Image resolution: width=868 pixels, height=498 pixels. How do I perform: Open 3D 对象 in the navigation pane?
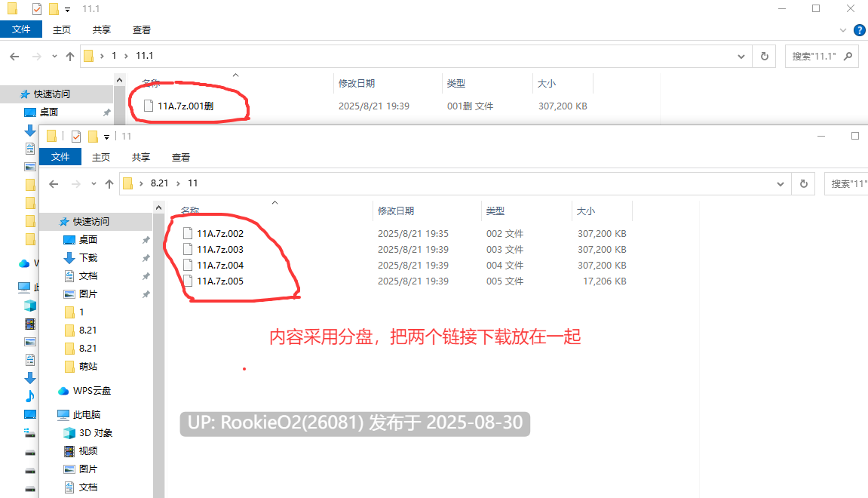tap(88, 432)
